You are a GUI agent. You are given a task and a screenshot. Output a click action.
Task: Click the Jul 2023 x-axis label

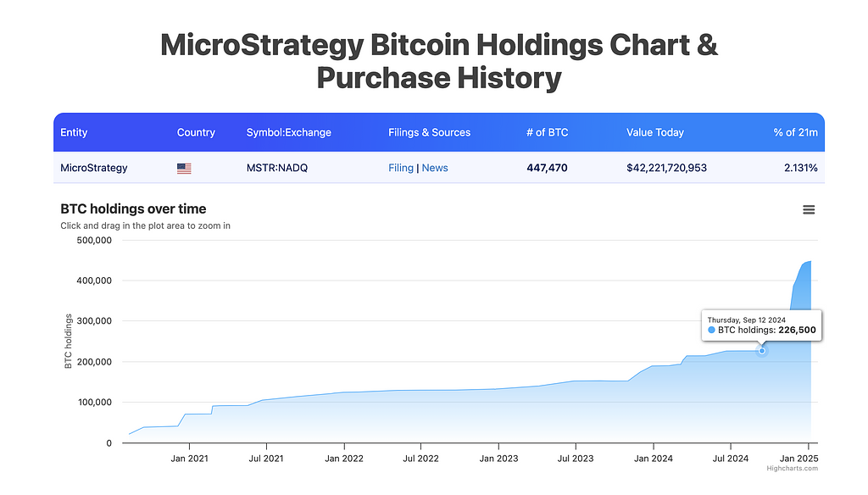coord(576,459)
